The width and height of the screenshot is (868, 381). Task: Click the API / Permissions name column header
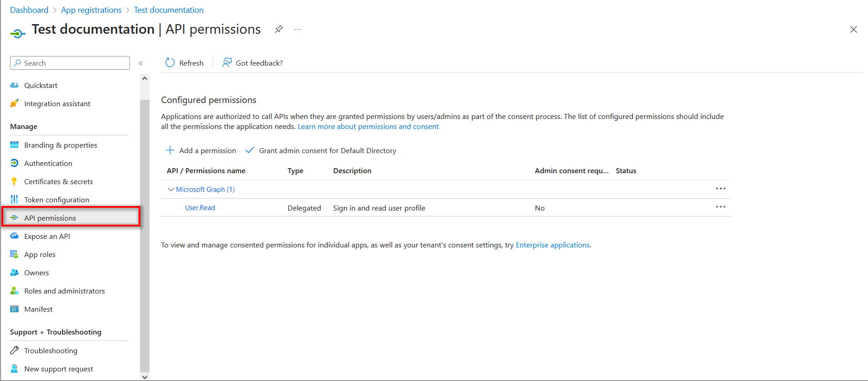point(206,170)
